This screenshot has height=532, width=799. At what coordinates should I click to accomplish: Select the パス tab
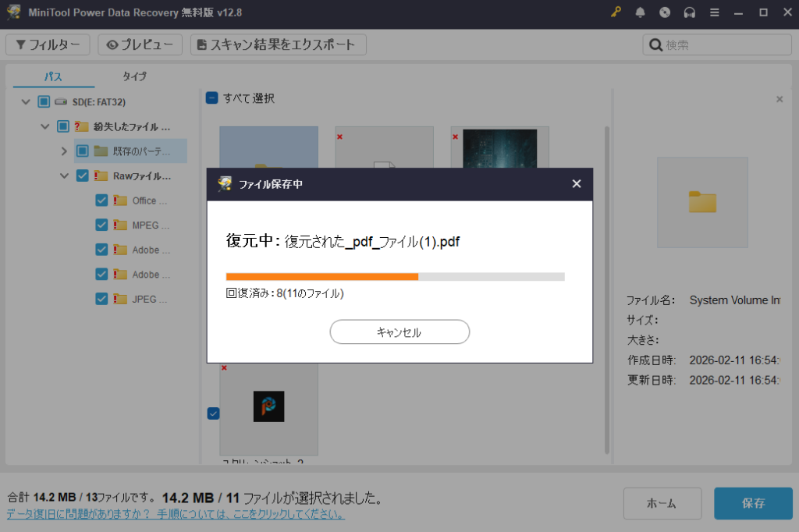click(53, 76)
